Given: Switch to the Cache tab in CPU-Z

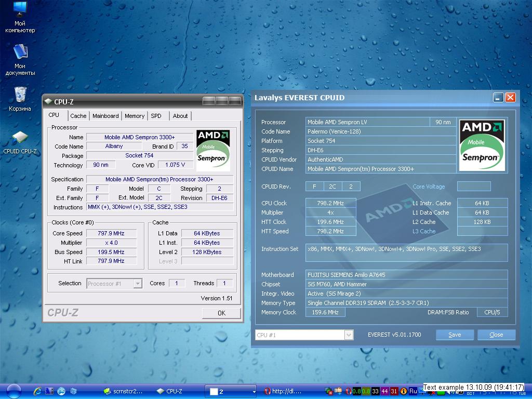Looking at the screenshot, I should pyautogui.click(x=78, y=116).
